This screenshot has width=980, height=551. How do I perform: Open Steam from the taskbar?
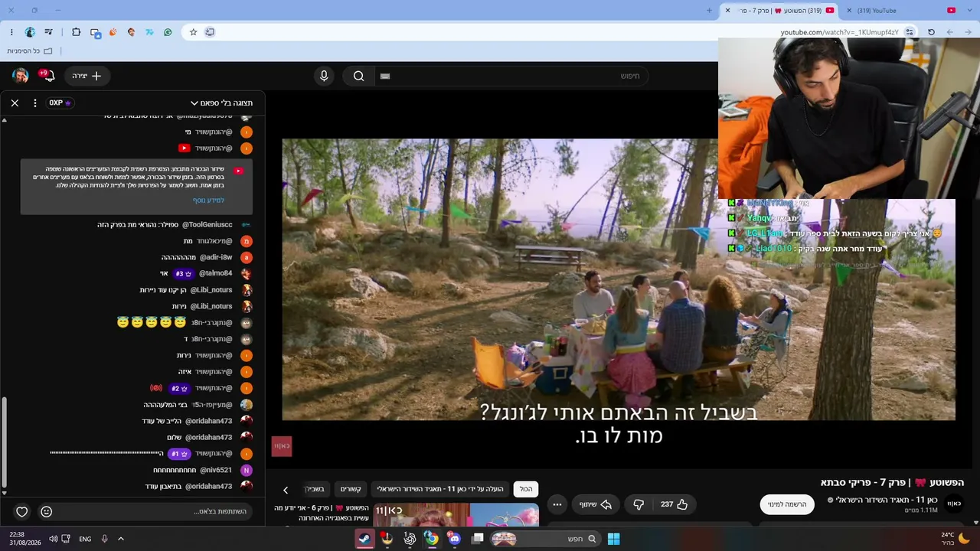click(x=365, y=539)
